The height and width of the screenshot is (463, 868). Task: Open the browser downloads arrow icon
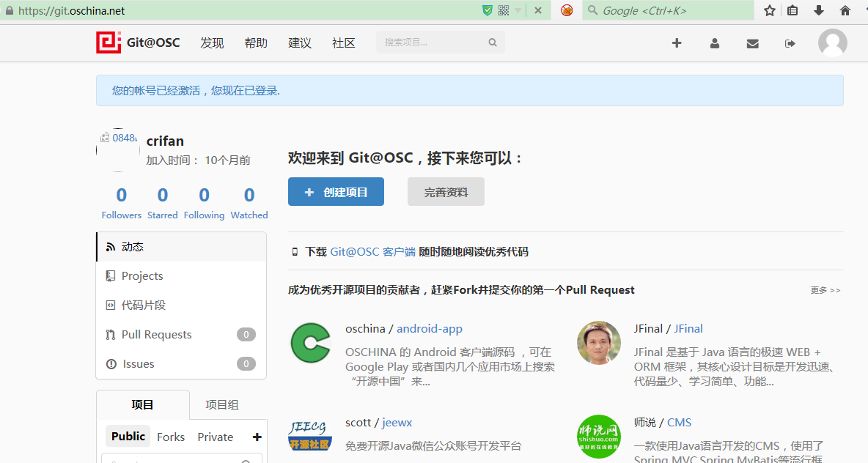(x=819, y=10)
